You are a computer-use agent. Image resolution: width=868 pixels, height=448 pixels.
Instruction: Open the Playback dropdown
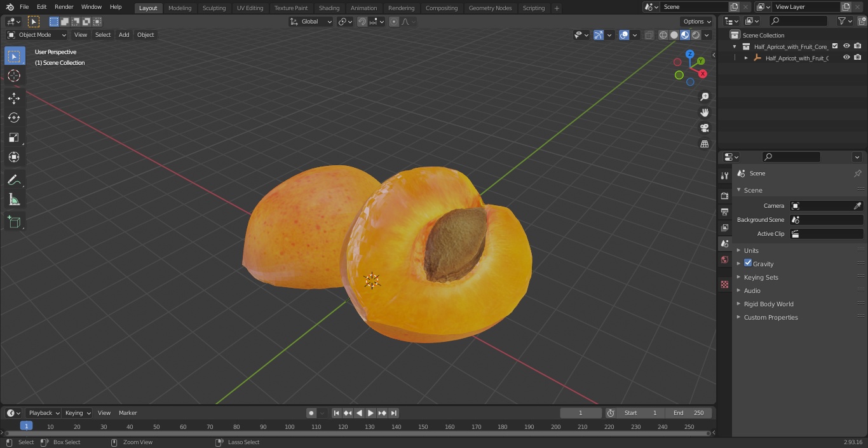(43, 413)
